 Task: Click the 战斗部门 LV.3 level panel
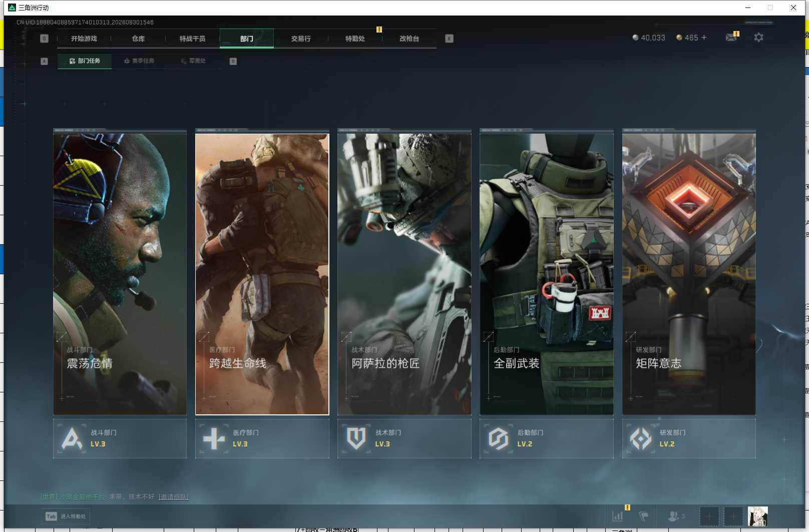click(x=120, y=438)
